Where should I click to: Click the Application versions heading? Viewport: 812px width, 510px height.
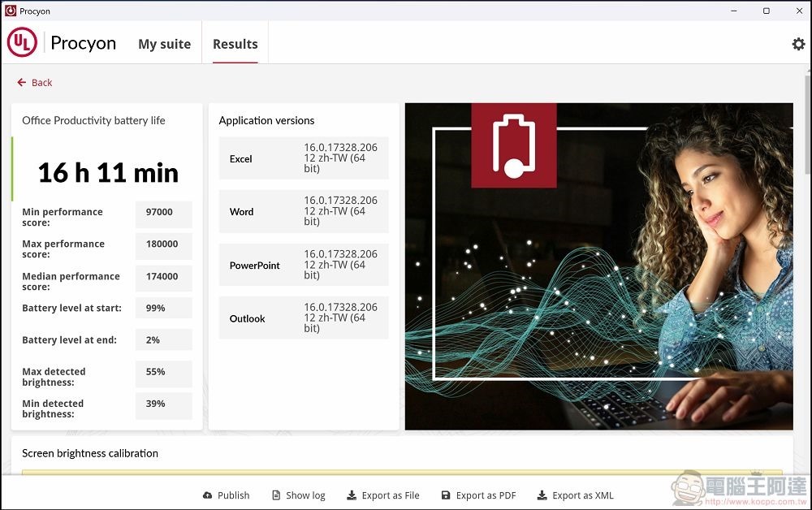(266, 121)
